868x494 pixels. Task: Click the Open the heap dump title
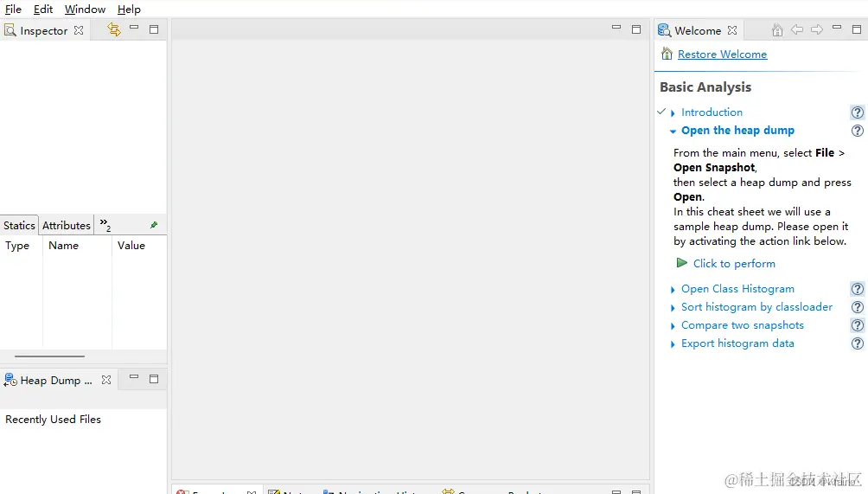(738, 130)
